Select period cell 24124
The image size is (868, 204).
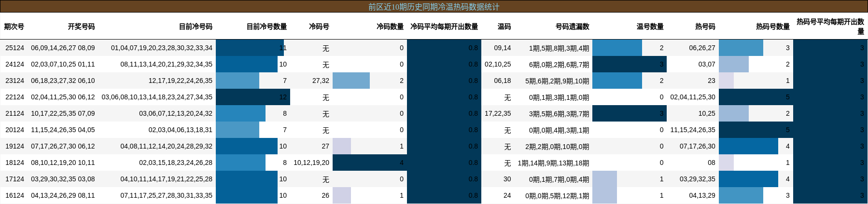14,64
